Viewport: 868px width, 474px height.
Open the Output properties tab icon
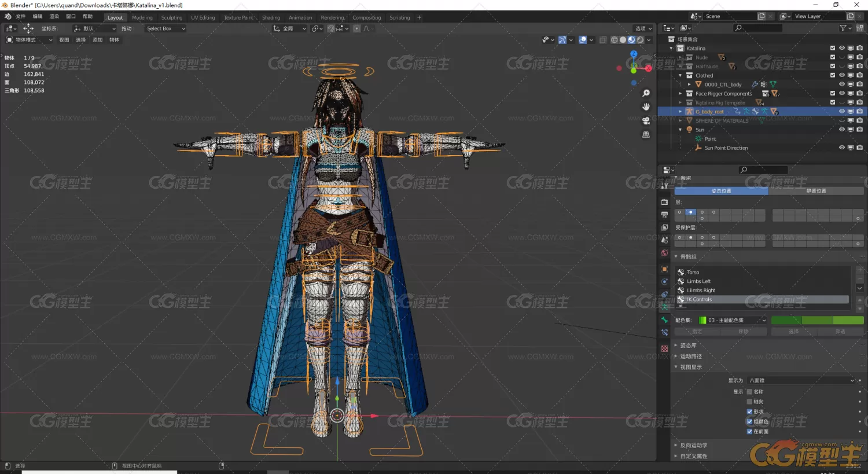point(664,215)
